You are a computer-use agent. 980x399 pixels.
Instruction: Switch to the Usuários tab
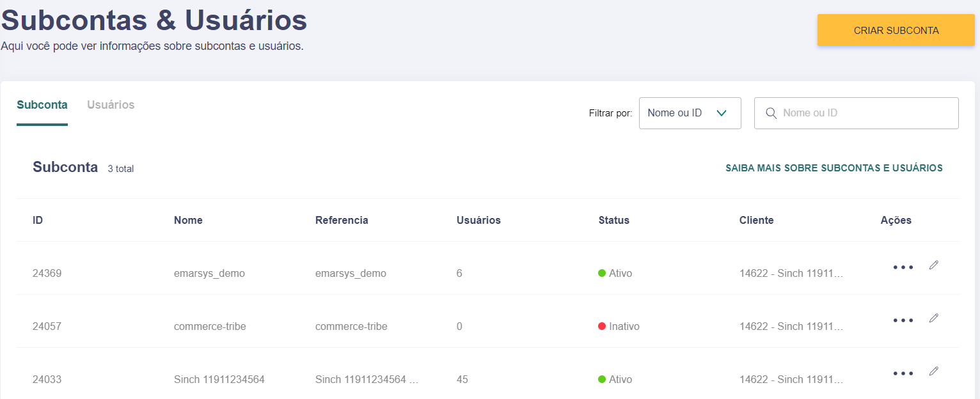pyautogui.click(x=111, y=105)
